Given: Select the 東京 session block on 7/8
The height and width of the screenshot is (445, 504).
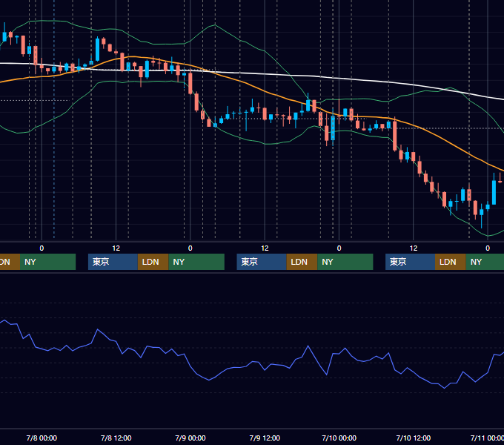Looking at the screenshot, I should click(x=113, y=262).
